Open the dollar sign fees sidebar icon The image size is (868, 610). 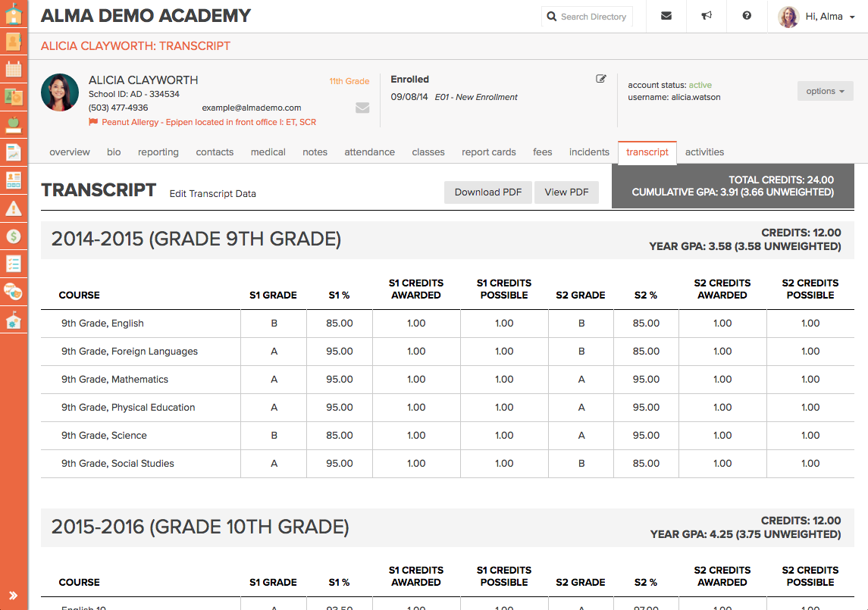(14, 236)
